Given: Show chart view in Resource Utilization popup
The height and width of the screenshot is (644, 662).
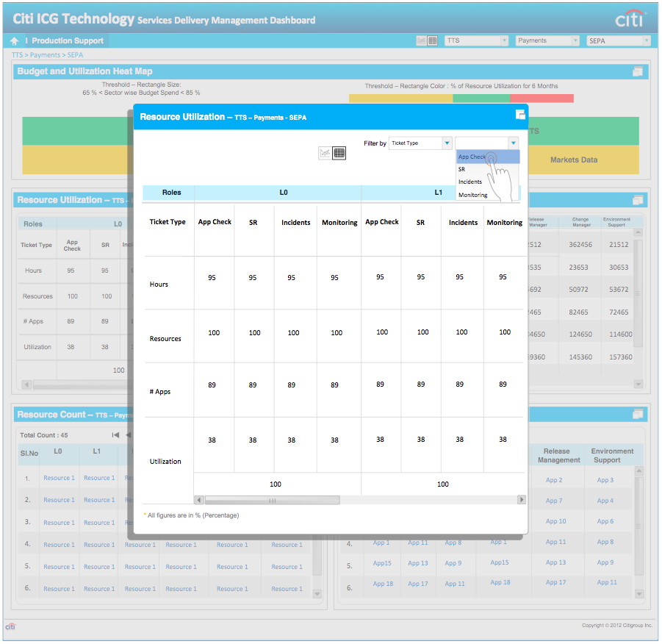Looking at the screenshot, I should 325,153.
